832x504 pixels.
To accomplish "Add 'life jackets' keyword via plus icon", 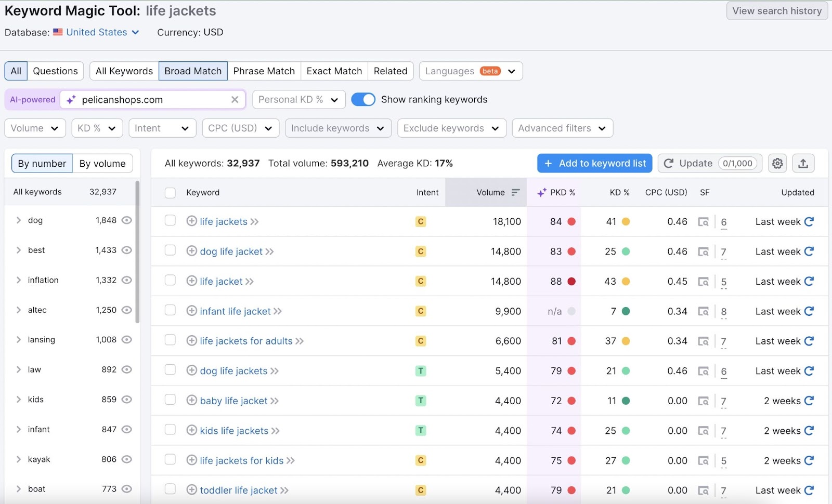I will (191, 221).
